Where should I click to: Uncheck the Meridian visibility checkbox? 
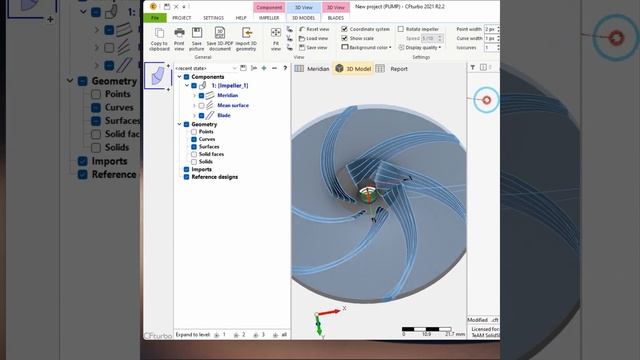[x=202, y=96]
